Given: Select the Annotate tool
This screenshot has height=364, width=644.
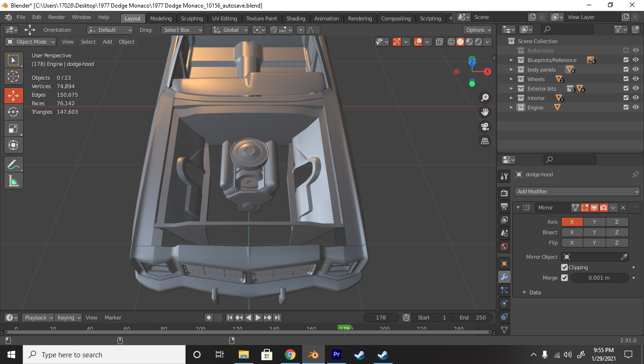Looking at the screenshot, I should [13, 164].
